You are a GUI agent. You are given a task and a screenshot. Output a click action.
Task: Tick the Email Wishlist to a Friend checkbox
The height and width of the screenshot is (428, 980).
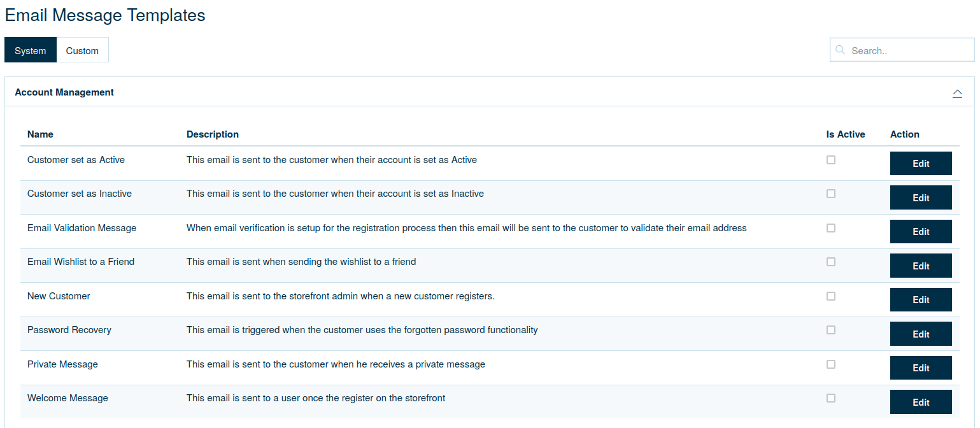tap(830, 262)
